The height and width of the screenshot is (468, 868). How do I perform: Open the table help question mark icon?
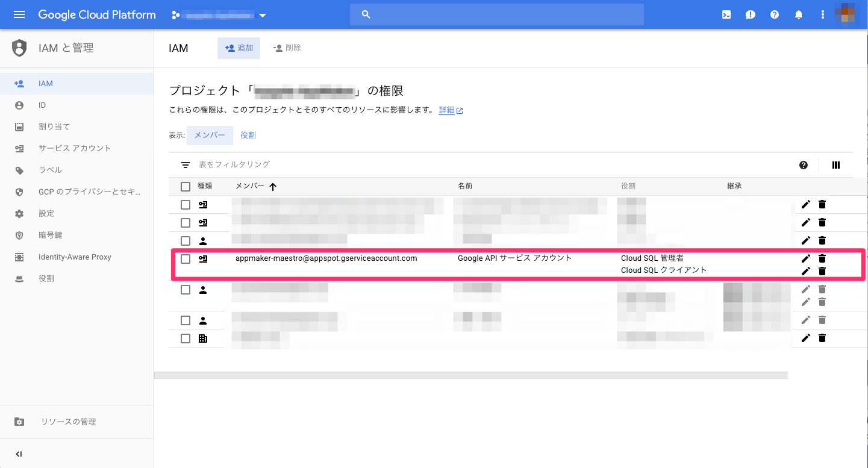tap(804, 165)
